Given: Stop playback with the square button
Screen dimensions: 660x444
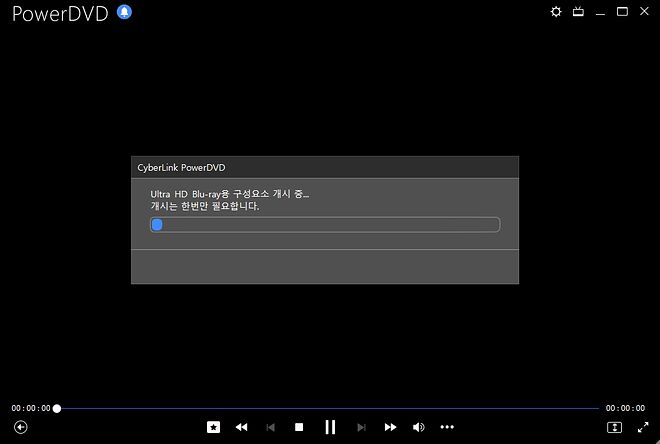Looking at the screenshot, I should pyautogui.click(x=299, y=427).
